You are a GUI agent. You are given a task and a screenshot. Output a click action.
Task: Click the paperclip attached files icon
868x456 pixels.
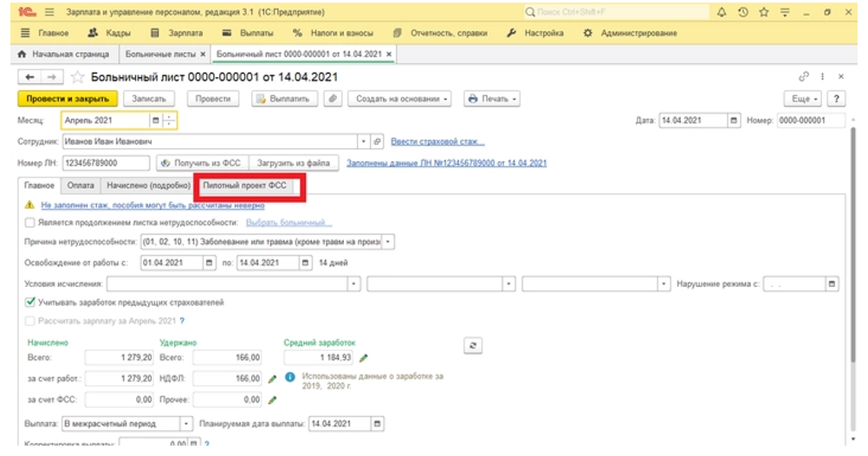tap(333, 99)
